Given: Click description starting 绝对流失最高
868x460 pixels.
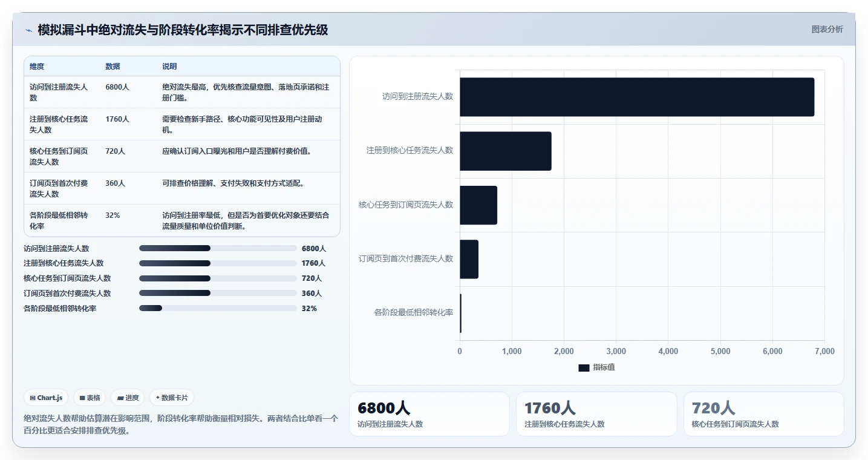Looking at the screenshot, I should pos(246,93).
